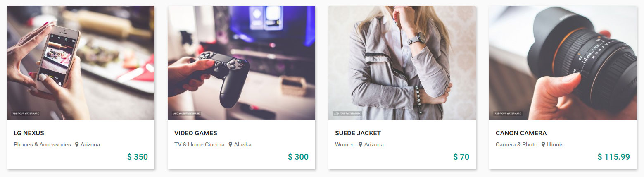Click the $ 350 price on LG Nexus
Image resolution: width=644 pixels, height=177 pixels.
[x=138, y=157]
